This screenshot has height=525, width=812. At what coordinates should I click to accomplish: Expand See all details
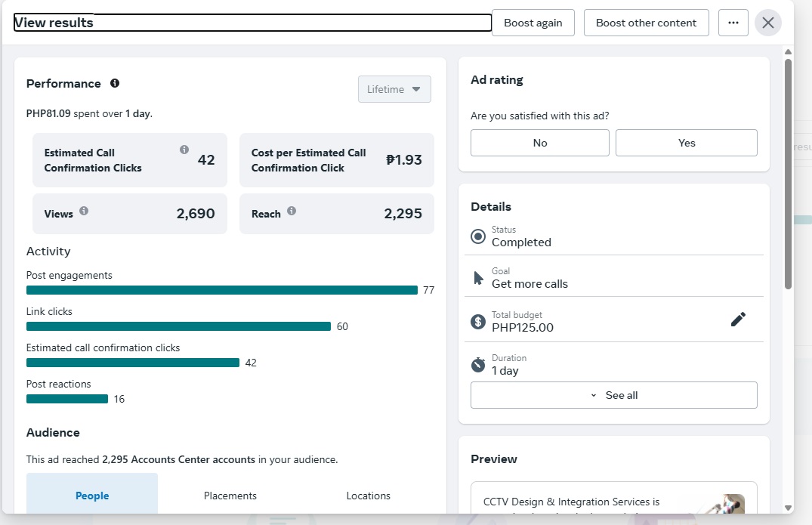tap(613, 395)
